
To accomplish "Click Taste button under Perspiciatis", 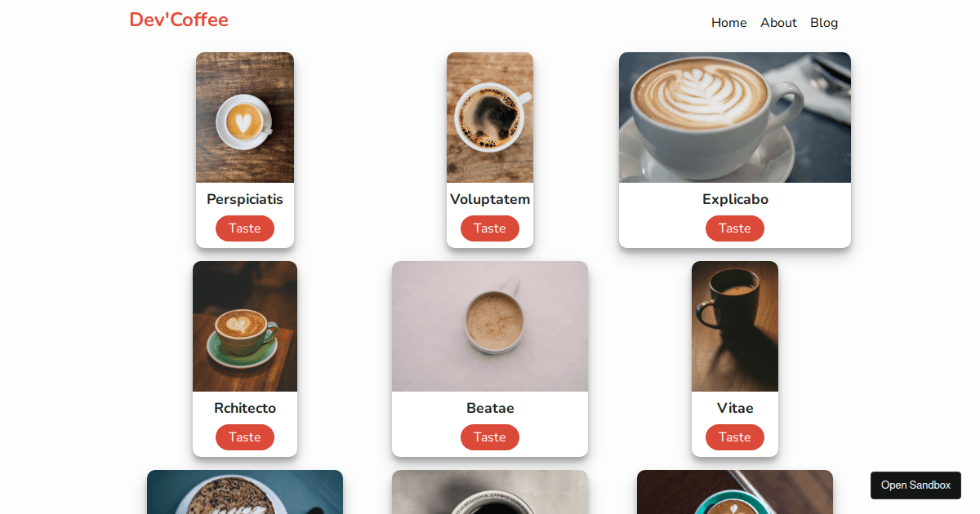I will tap(245, 228).
